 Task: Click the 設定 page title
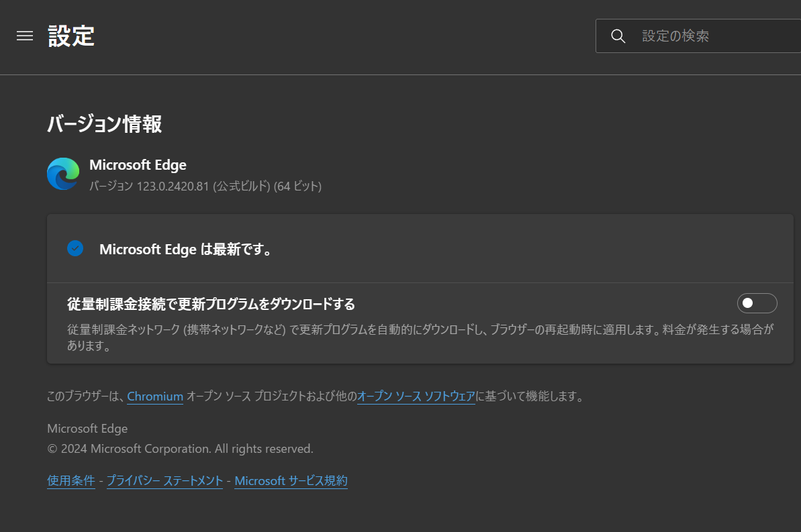click(72, 36)
